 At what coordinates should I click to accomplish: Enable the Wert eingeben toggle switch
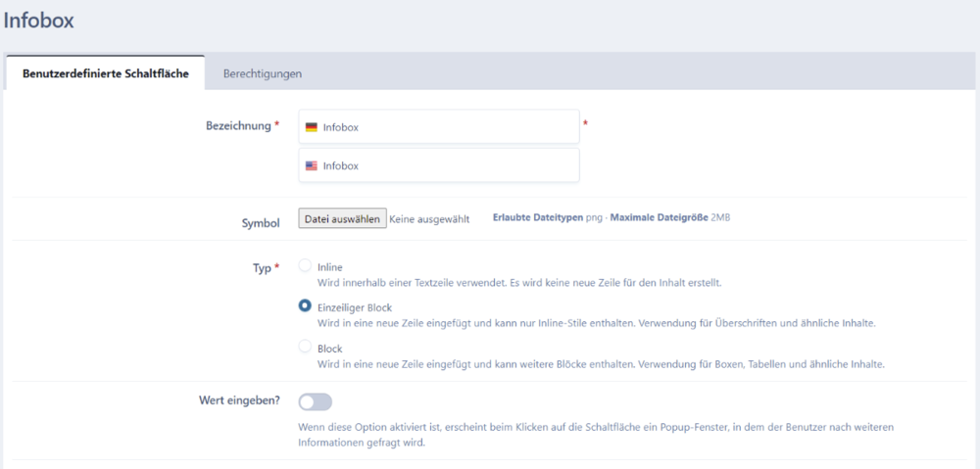pos(316,401)
